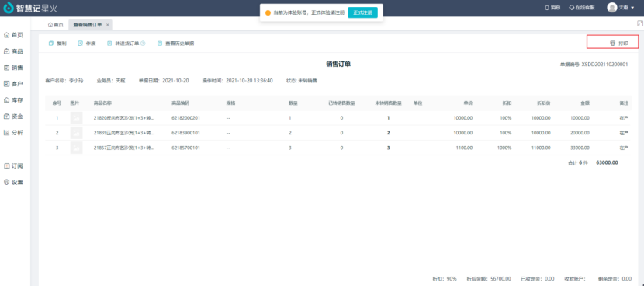The image size is (644, 286).
Task: Click the 作废 void icon
Action: [81, 44]
